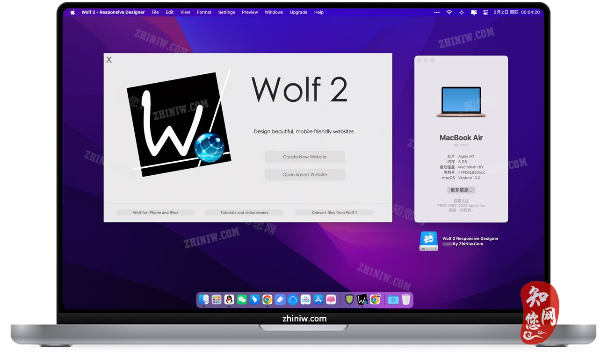
Task: Open Finder from the Dock
Action: [203, 300]
